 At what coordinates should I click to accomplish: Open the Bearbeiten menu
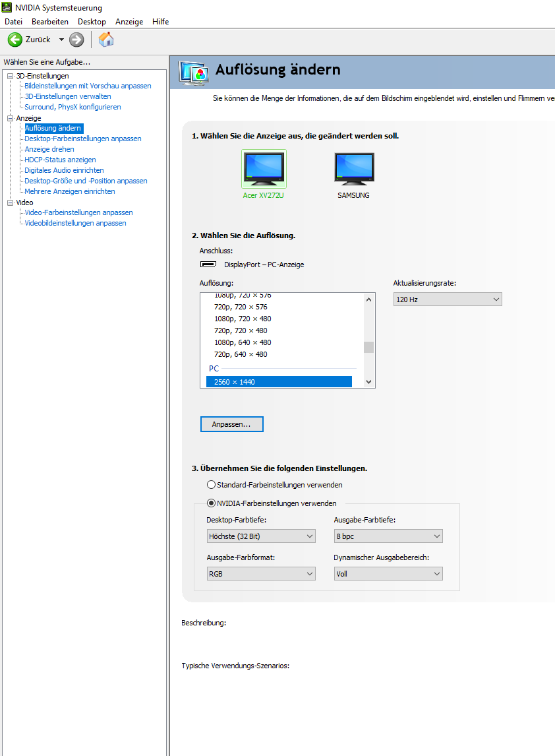pyautogui.click(x=50, y=22)
